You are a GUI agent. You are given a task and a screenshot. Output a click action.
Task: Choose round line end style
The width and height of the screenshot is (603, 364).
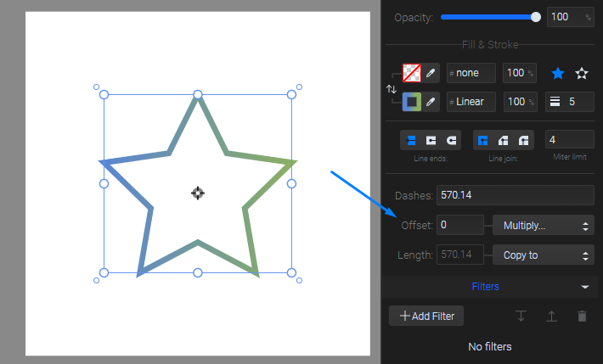pyautogui.click(x=451, y=140)
